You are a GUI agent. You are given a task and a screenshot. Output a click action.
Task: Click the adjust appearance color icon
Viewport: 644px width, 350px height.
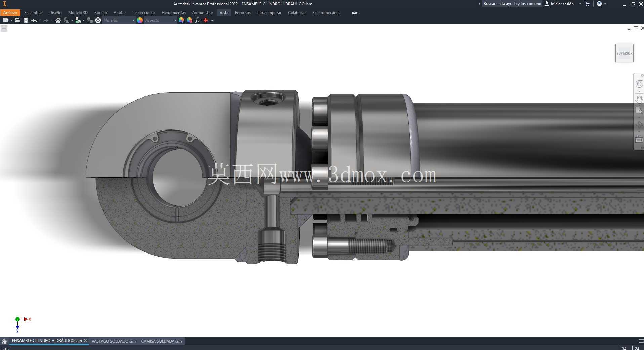(x=182, y=20)
